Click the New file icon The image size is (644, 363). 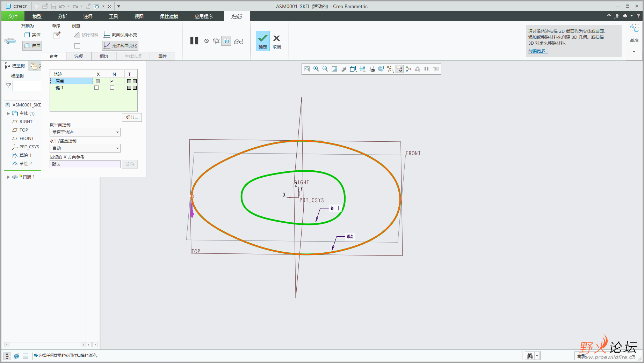click(37, 6)
